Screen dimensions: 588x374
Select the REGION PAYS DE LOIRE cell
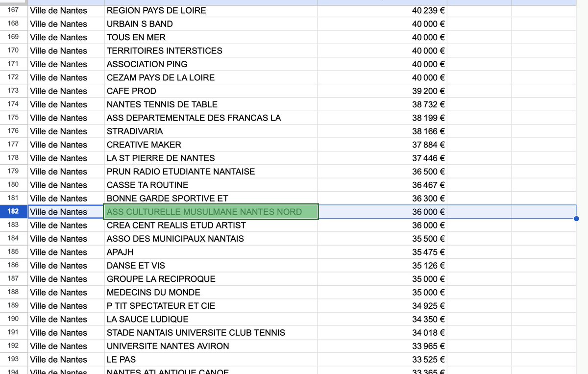211,10
